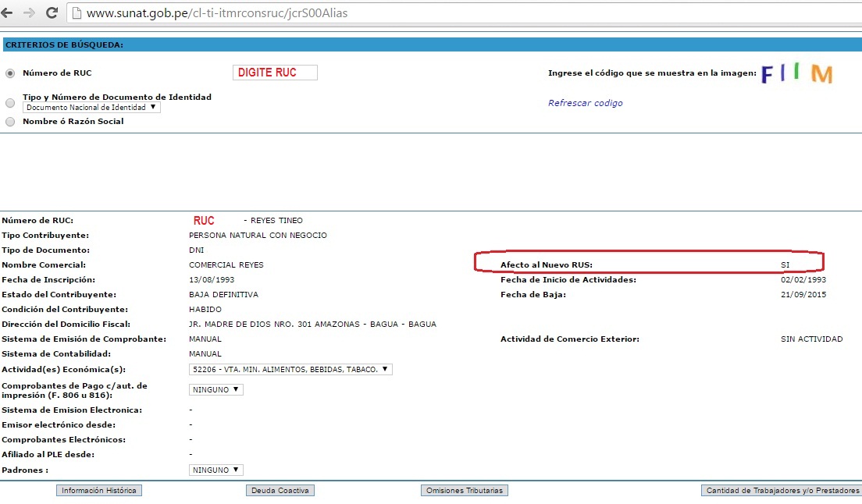The width and height of the screenshot is (862, 504).
Task: Open the Comprobantes de Pago NINGUNO dropdown
Action: click(215, 389)
